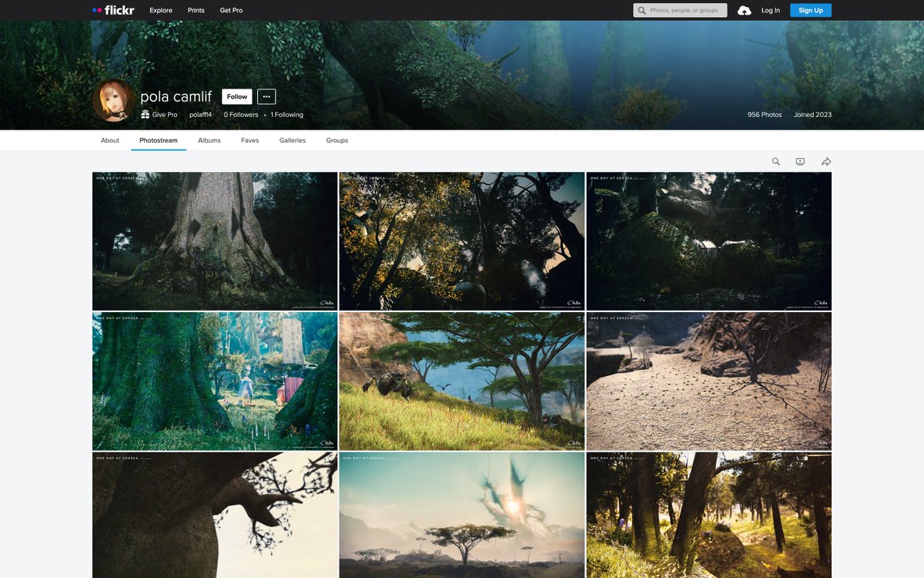This screenshot has height=578, width=924.
Task: Focus the Photos, people, or groups search field
Action: point(680,10)
